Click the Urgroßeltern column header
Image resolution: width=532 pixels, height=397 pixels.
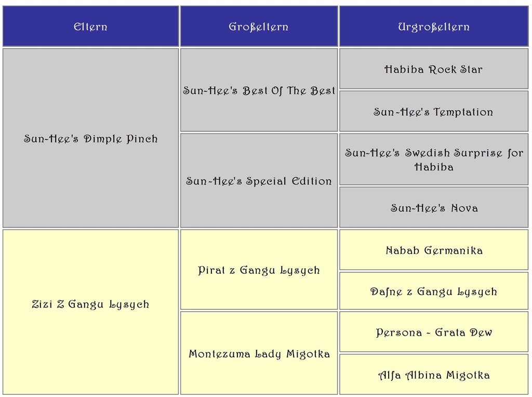pos(433,27)
